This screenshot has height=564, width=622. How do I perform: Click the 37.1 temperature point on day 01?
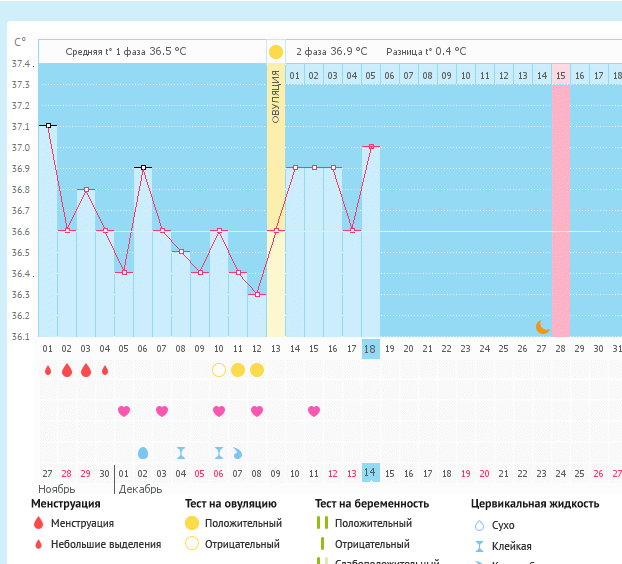click(x=47, y=125)
